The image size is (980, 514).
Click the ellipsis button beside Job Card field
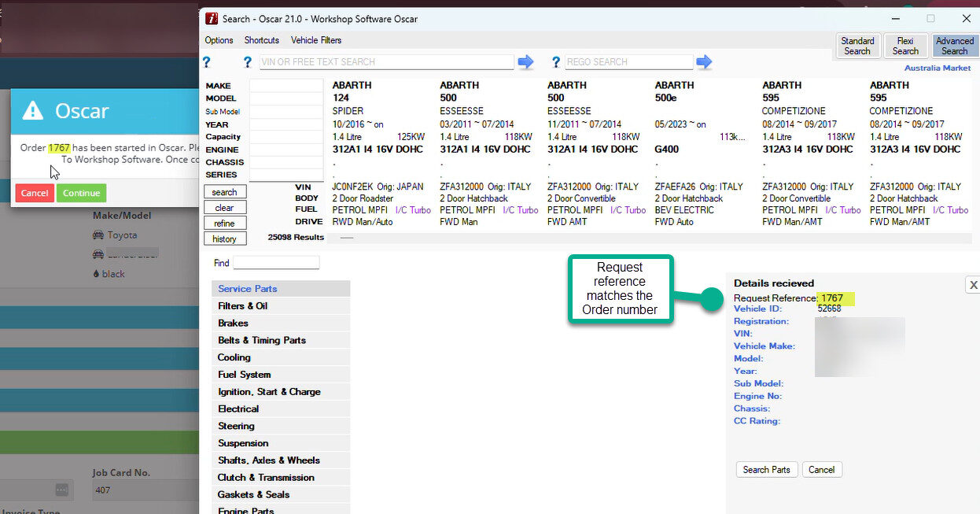click(62, 490)
